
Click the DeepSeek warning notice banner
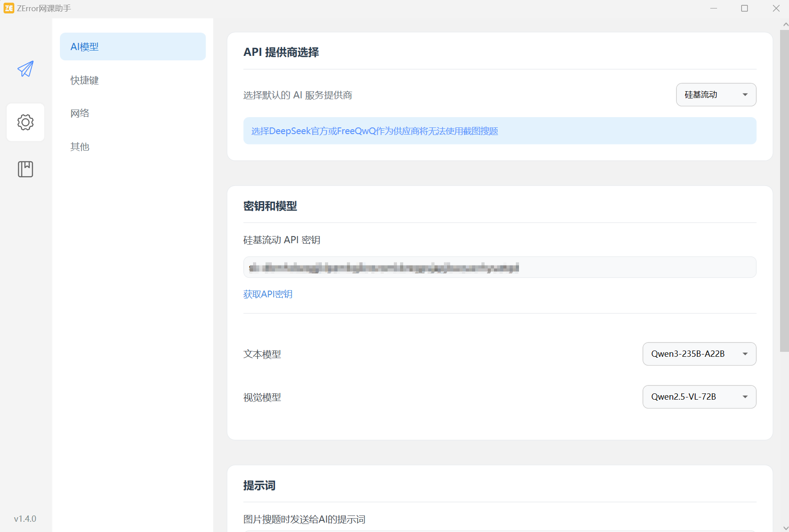pyautogui.click(x=499, y=131)
